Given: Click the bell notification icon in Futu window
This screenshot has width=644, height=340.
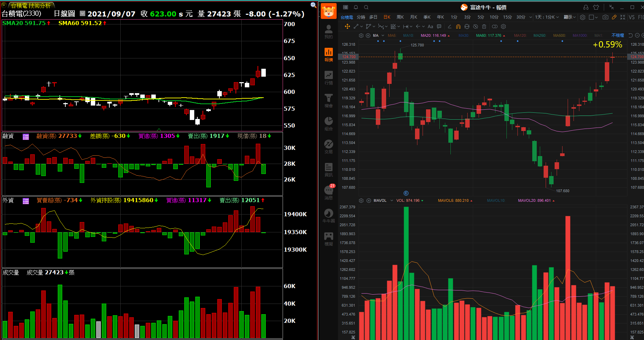Looking at the screenshot, I should click(x=356, y=7).
